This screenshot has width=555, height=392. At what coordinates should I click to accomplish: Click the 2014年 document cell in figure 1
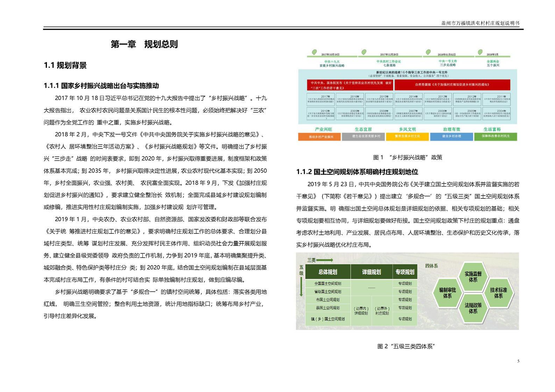[x=408, y=99]
